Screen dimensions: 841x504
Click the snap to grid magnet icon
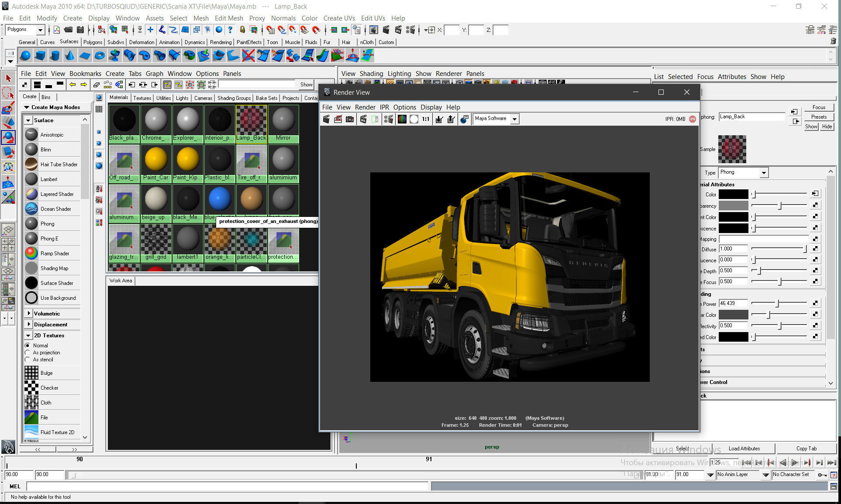pos(270,30)
